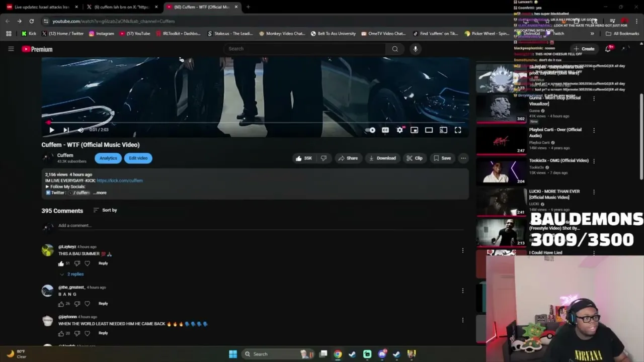Show the Chrome apps grid shortcut
This screenshot has height=362, width=644.
(9, 34)
